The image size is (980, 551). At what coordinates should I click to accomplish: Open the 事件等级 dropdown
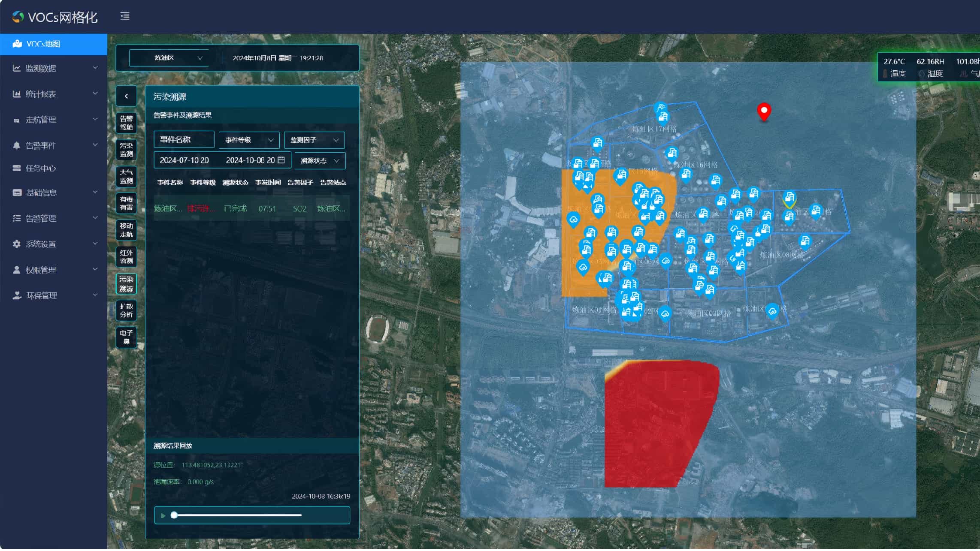249,140
